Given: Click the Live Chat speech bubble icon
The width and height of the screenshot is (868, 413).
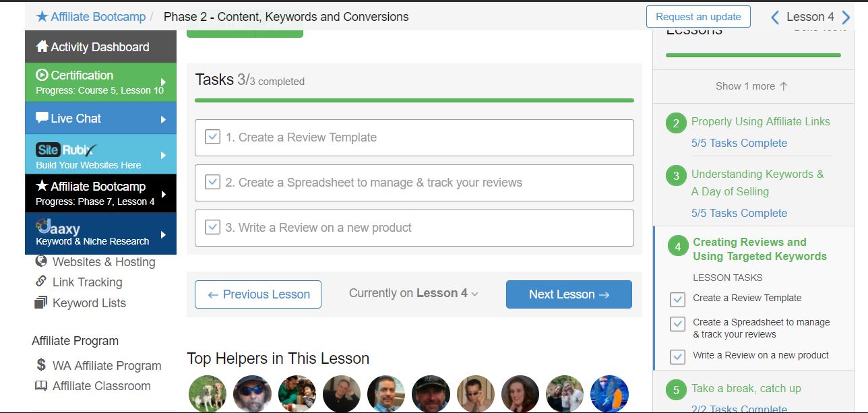Looking at the screenshot, I should (x=42, y=117).
